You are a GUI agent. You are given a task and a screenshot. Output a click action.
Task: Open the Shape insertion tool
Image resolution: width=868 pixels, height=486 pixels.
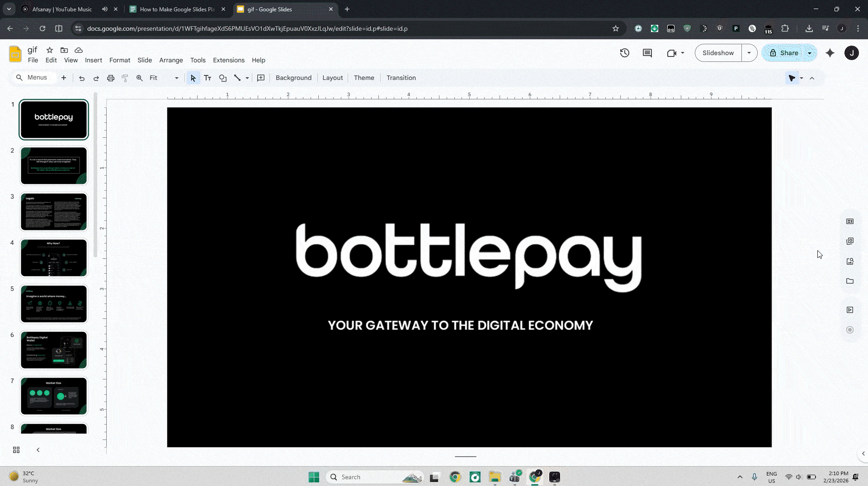[222, 78]
